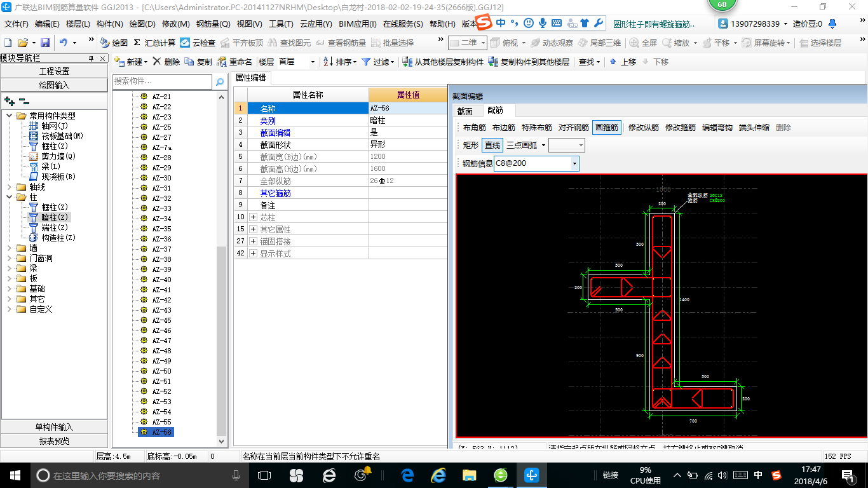868x488 pixels.
Task: Expand the 锚固搭接 property row
Action: point(253,241)
